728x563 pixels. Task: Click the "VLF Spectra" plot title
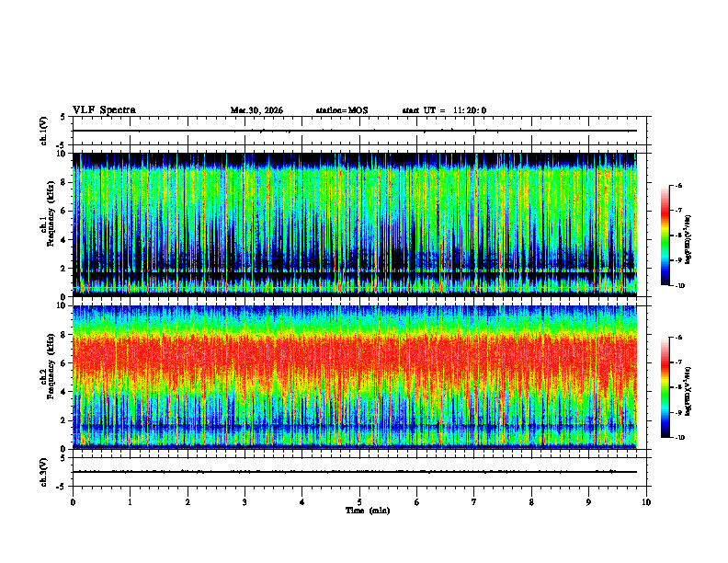pos(105,110)
